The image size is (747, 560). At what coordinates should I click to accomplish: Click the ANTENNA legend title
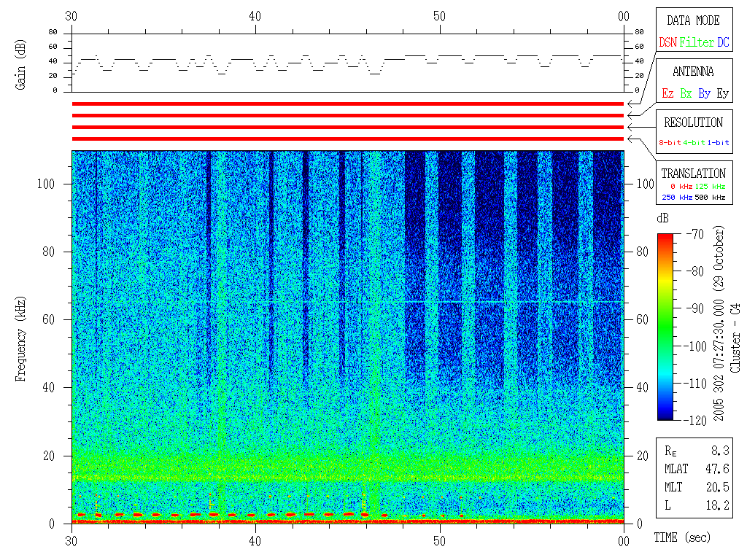pos(693,72)
